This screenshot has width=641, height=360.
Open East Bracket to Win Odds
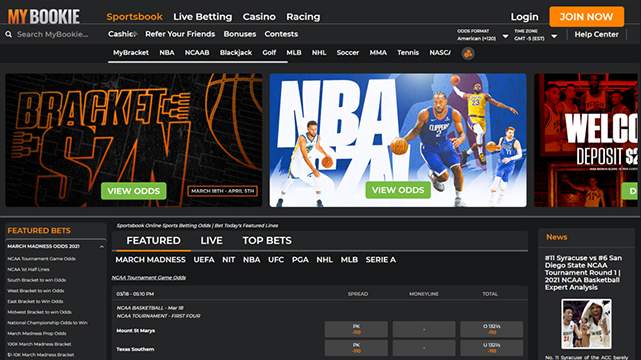click(35, 301)
